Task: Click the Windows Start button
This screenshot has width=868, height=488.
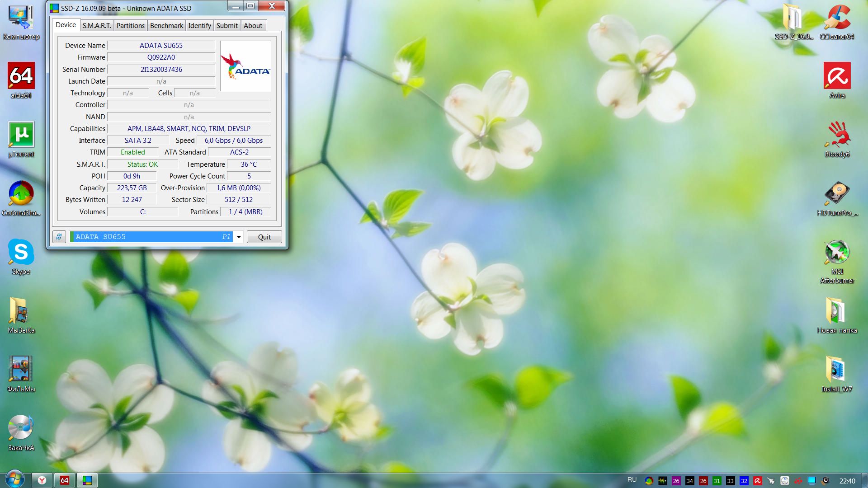Action: point(14,479)
